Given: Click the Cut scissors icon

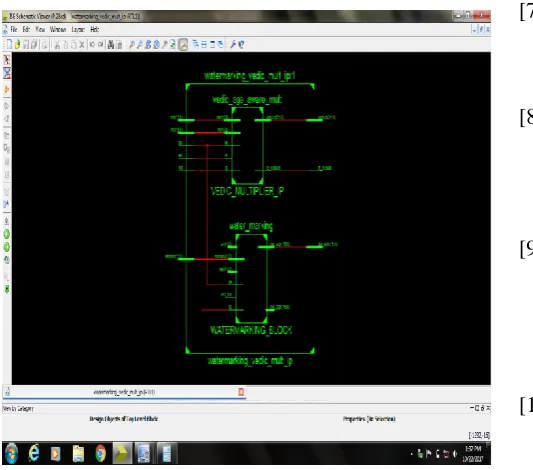Looking at the screenshot, I should click(57, 44).
